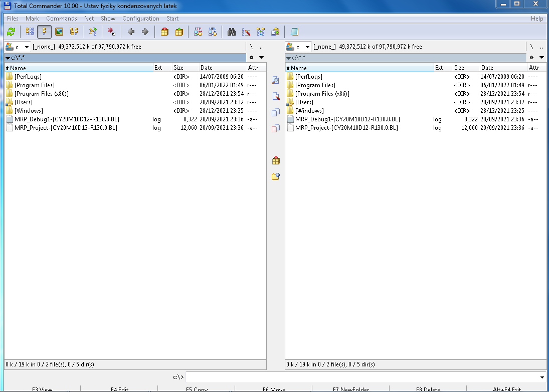Open the Synchronize directories icon

261,32
